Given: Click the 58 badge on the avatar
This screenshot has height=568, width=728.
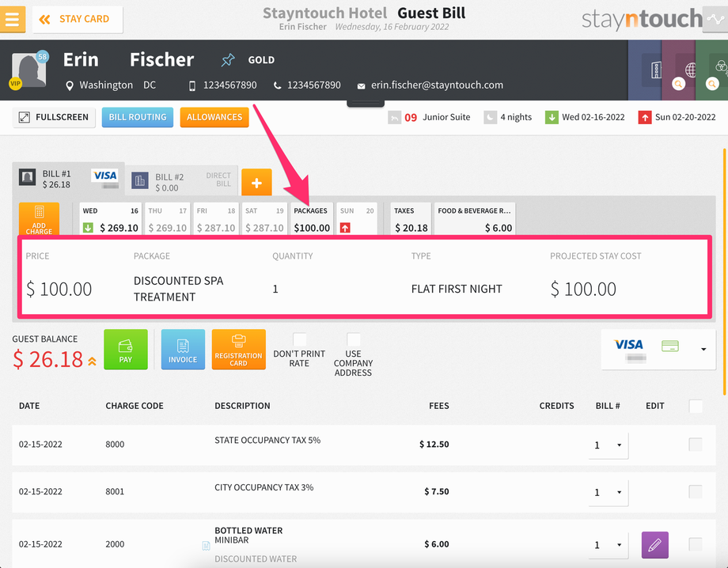Looking at the screenshot, I should pos(42,57).
